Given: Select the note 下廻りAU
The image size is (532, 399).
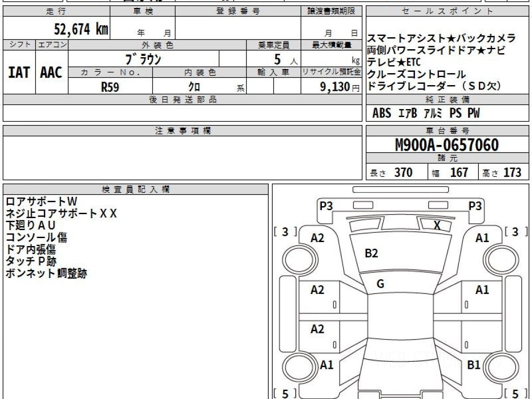Looking at the screenshot, I should (31, 226).
